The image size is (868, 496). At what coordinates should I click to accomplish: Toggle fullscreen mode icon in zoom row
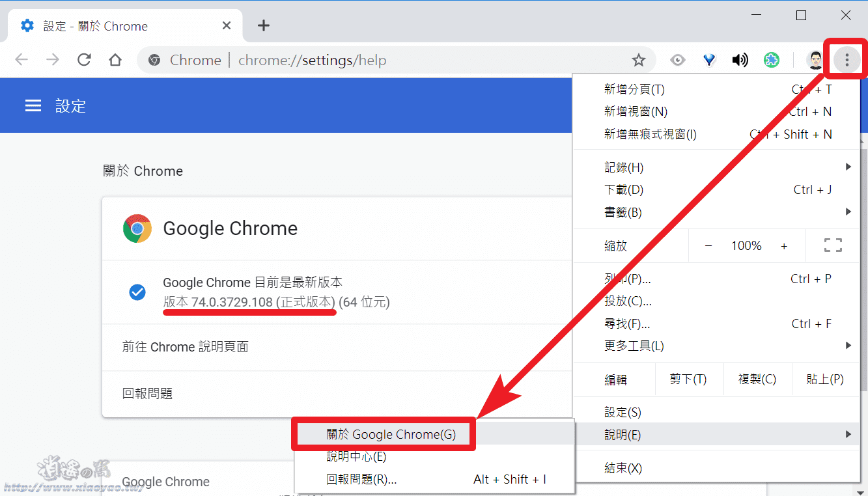[x=833, y=245]
